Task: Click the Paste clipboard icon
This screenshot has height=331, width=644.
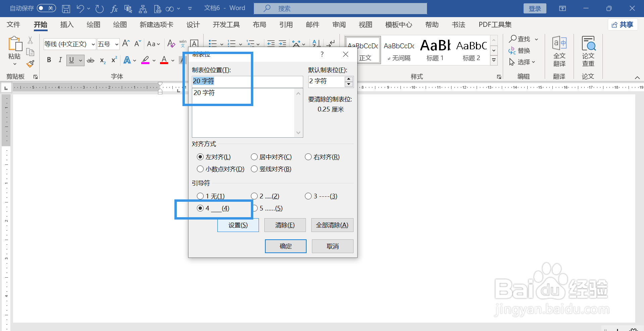Action: (x=14, y=45)
